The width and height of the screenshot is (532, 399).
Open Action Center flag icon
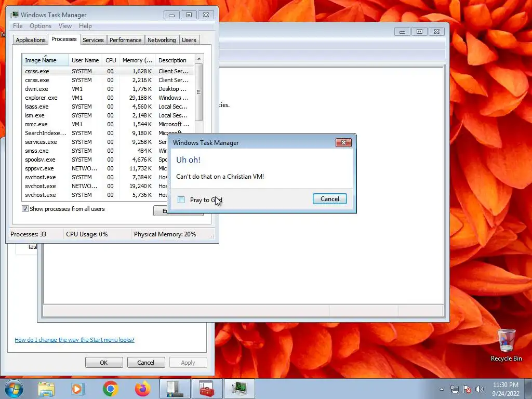(467, 389)
